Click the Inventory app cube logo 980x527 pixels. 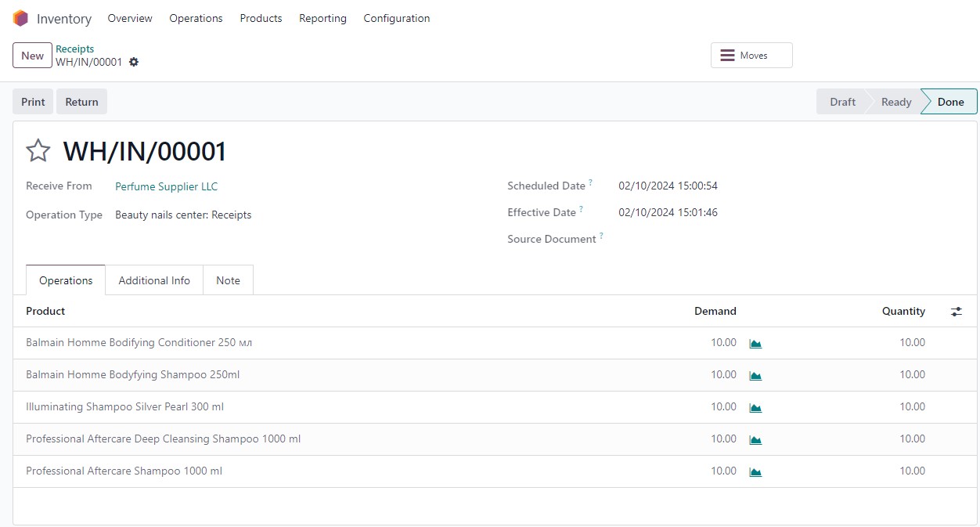[x=20, y=17]
